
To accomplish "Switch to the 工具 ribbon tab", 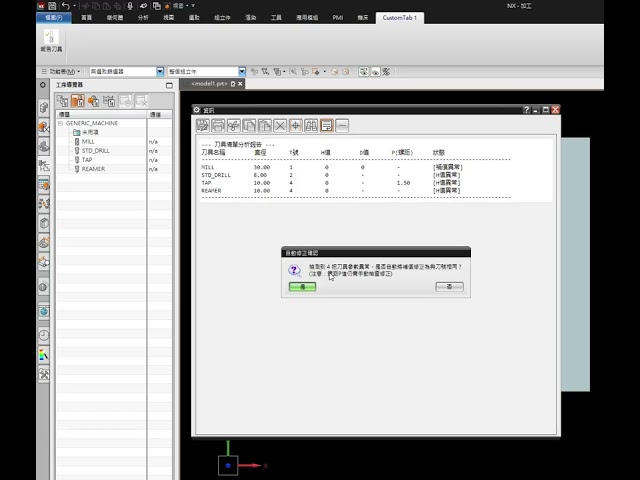I will (x=276, y=18).
